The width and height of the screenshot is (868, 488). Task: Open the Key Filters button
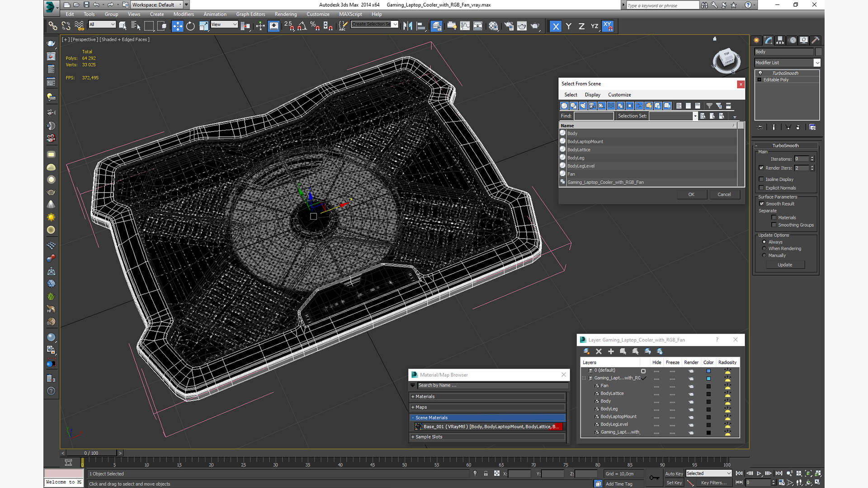click(713, 483)
